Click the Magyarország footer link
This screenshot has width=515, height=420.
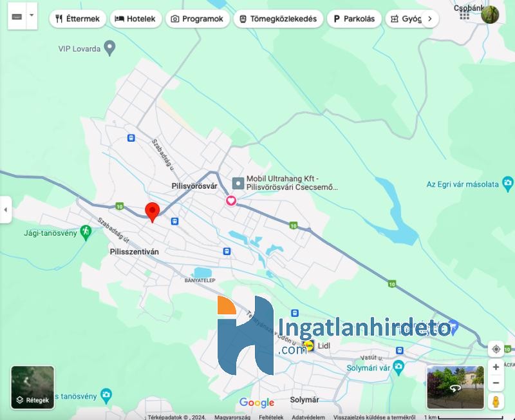pyautogui.click(x=232, y=417)
